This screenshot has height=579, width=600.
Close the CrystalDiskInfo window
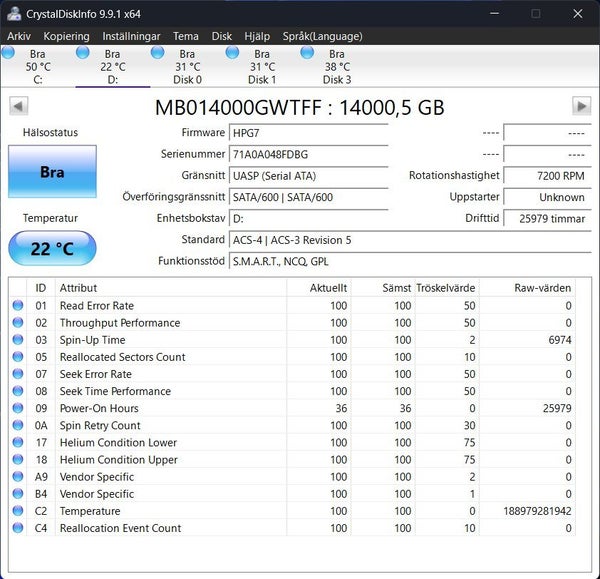click(578, 14)
